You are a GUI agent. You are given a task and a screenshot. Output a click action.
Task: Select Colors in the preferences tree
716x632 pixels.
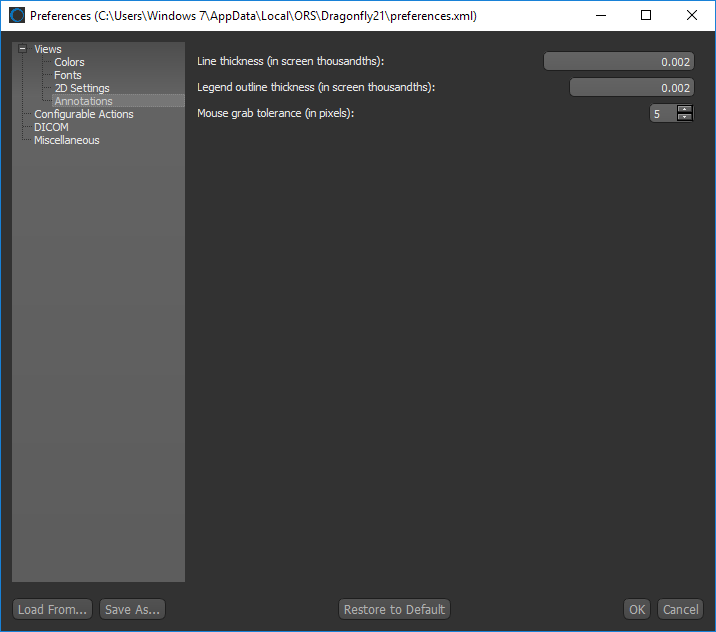point(69,62)
